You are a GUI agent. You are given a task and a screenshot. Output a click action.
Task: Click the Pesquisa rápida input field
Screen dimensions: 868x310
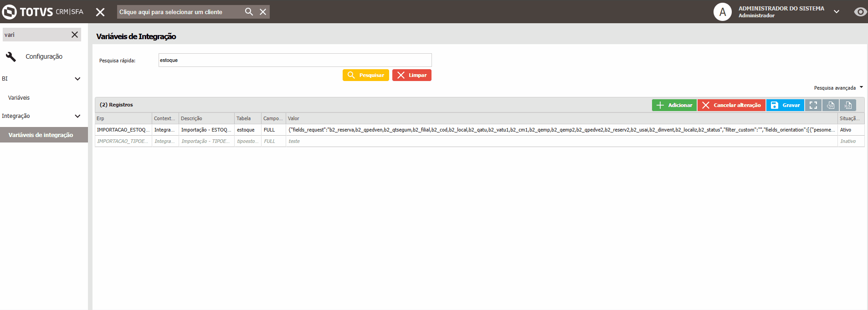coord(295,60)
